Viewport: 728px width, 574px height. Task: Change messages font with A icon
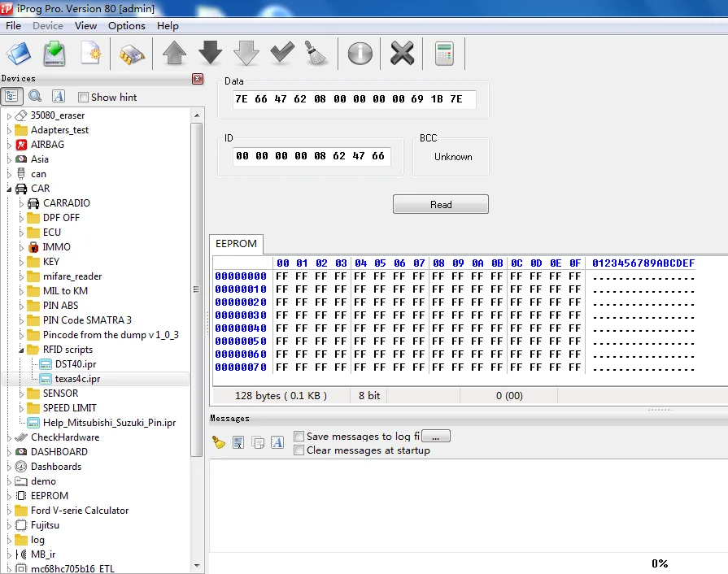pos(277,442)
